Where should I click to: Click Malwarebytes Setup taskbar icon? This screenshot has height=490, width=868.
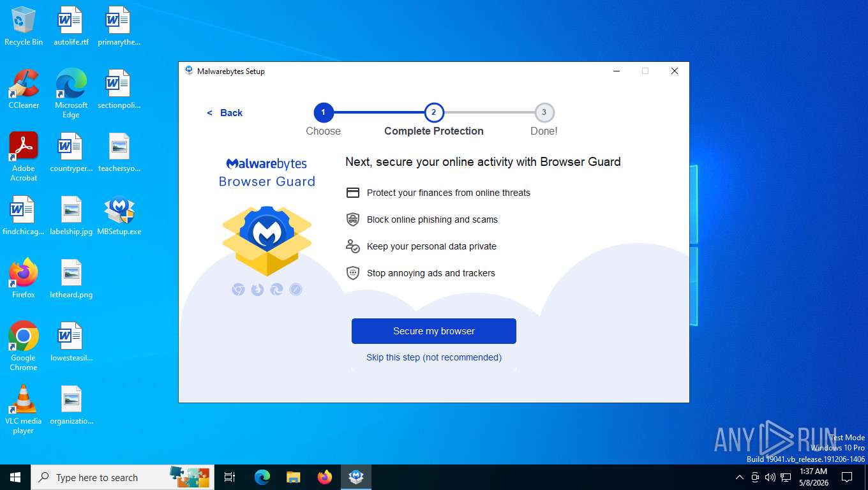tap(356, 477)
